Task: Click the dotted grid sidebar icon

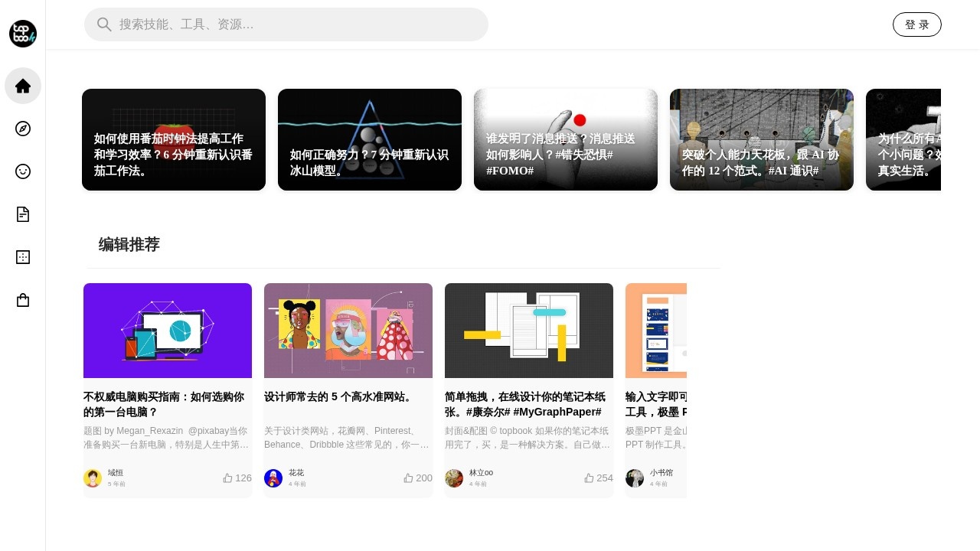Action: [23, 257]
